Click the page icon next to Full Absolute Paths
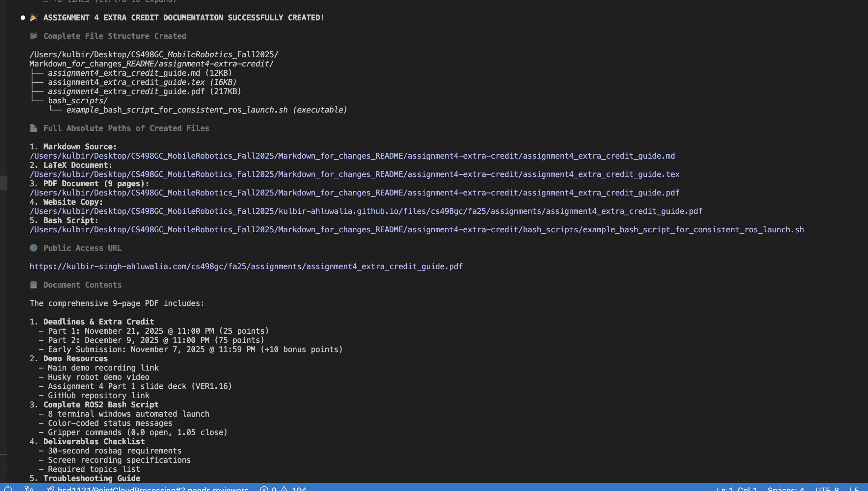This screenshot has width=868, height=491. pyautogui.click(x=33, y=128)
